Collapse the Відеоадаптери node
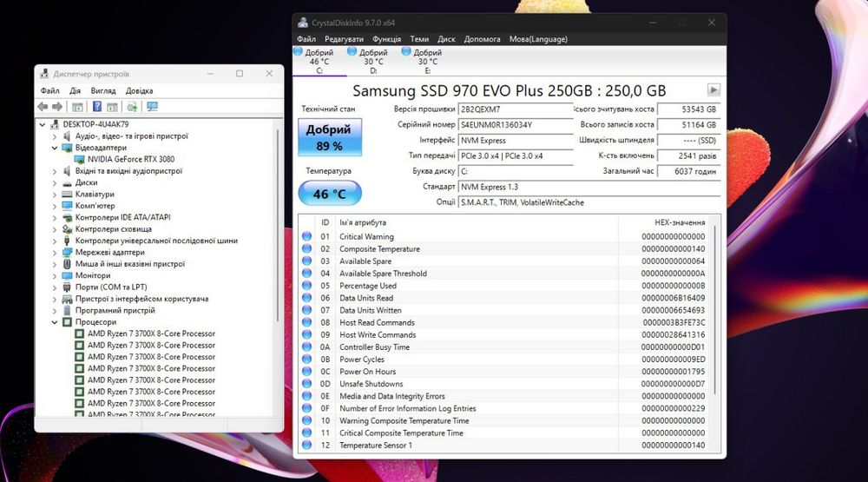 (x=54, y=148)
